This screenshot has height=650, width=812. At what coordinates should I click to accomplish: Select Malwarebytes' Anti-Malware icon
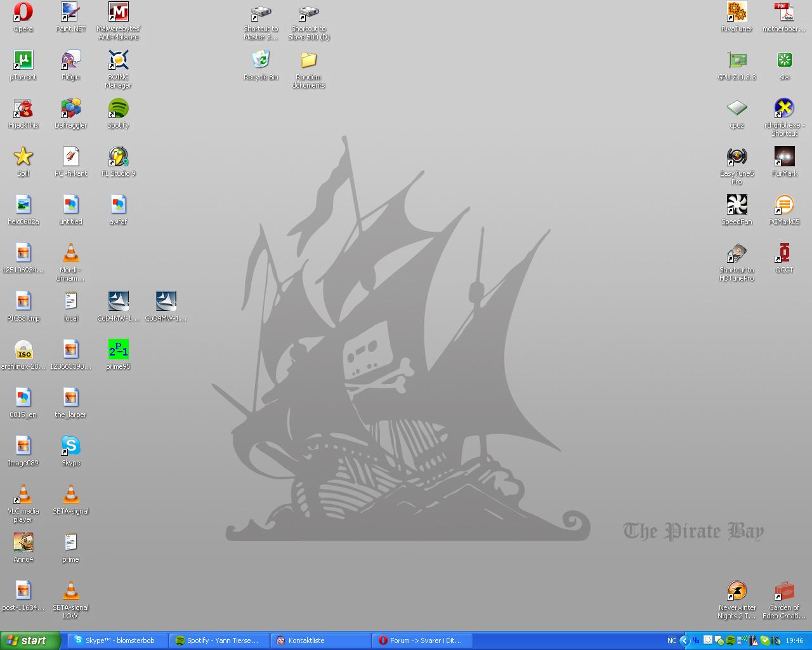pos(118,21)
